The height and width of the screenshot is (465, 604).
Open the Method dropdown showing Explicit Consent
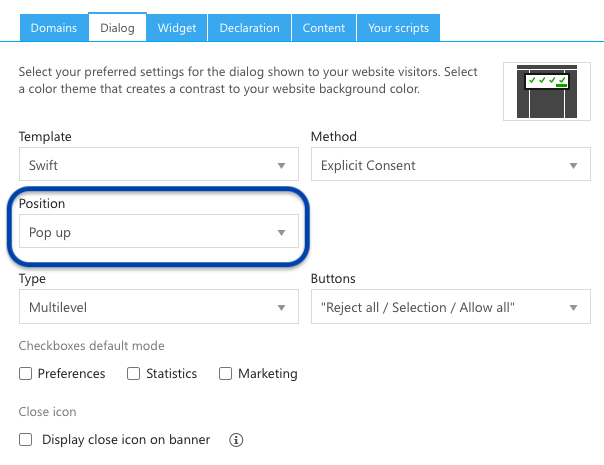451,164
